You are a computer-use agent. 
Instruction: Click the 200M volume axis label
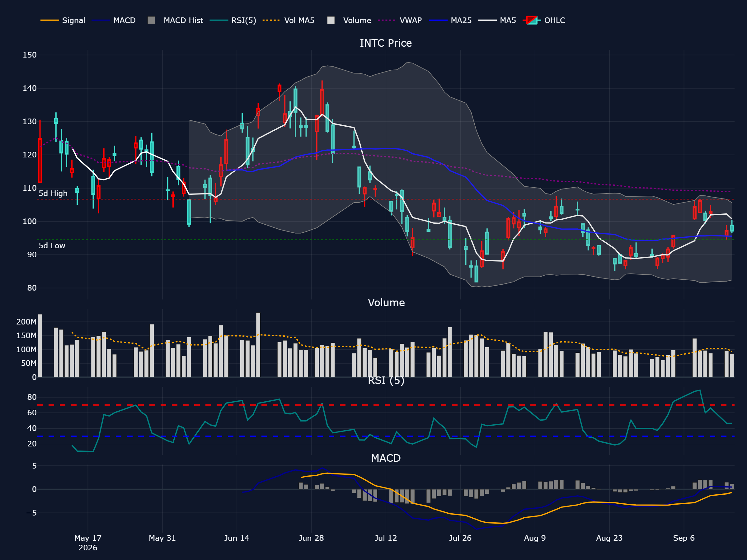(26, 322)
